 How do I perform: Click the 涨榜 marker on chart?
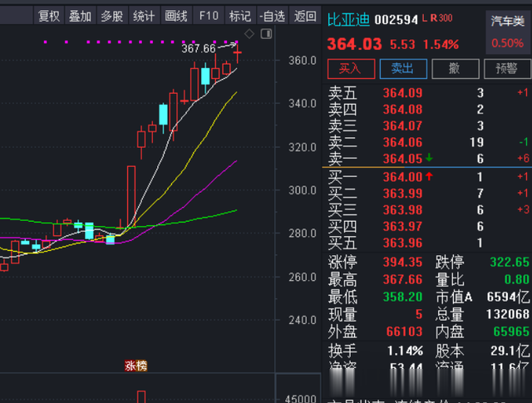point(135,366)
